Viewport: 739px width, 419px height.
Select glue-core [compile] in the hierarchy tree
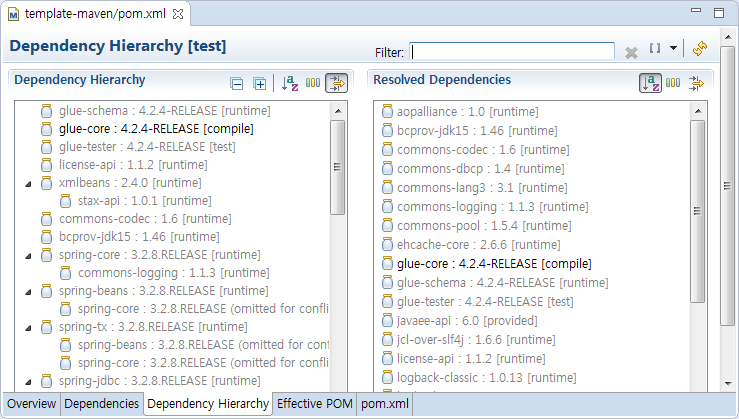click(x=156, y=129)
